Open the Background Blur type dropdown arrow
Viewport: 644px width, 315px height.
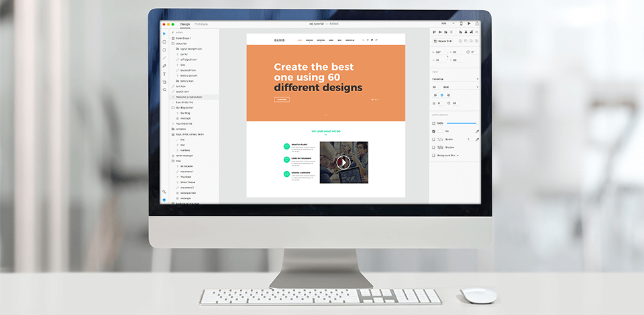pyautogui.click(x=458, y=155)
